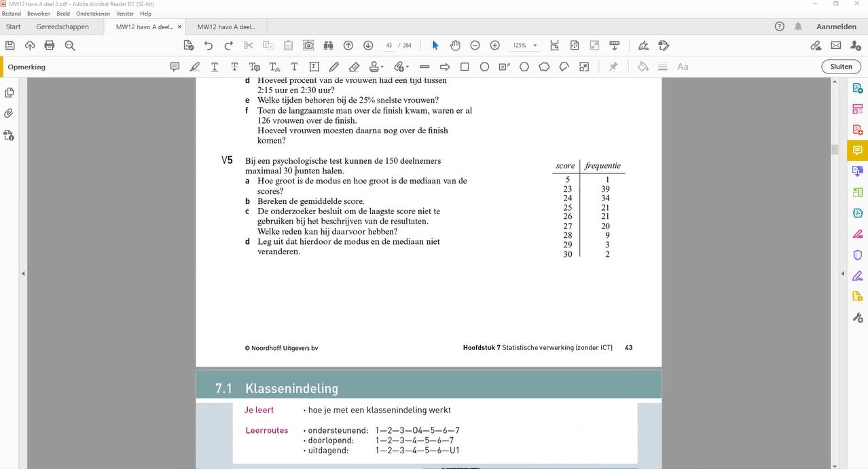Redo the last undone action
Image resolution: width=868 pixels, height=469 pixels.
point(228,46)
